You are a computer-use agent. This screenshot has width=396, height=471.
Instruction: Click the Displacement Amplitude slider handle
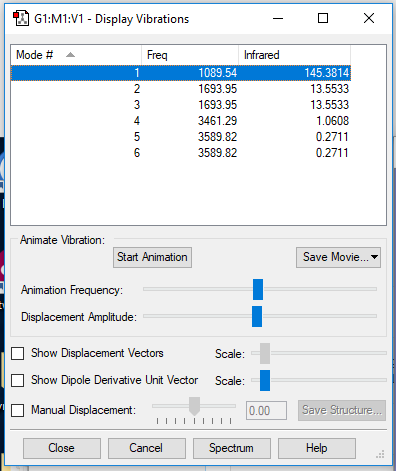pos(257,316)
